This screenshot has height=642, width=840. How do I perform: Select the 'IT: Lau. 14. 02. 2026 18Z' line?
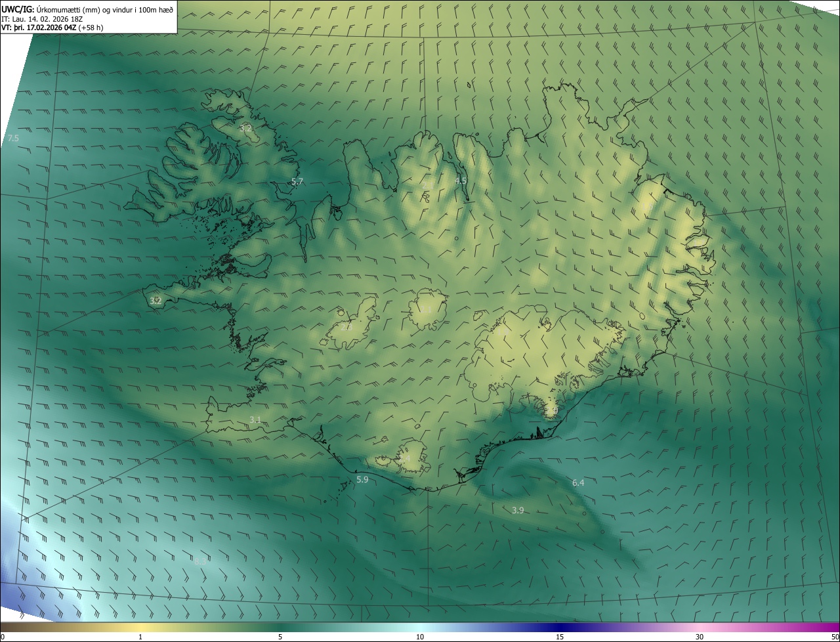click(42, 19)
